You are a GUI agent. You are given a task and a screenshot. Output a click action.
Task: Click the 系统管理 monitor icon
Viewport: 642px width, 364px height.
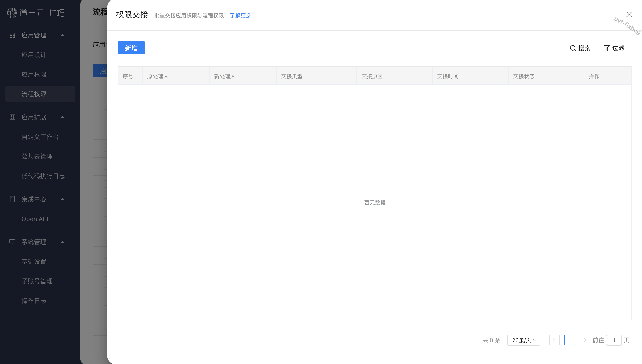coord(12,242)
